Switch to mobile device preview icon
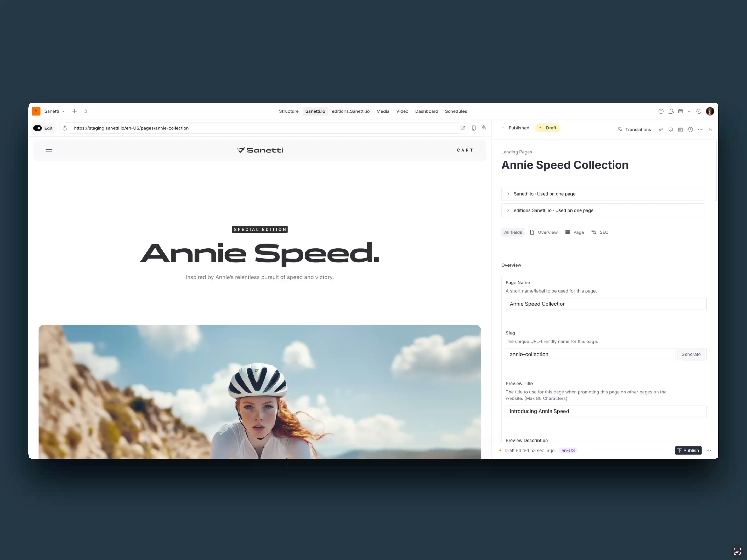Image resolution: width=747 pixels, height=560 pixels. tap(474, 128)
